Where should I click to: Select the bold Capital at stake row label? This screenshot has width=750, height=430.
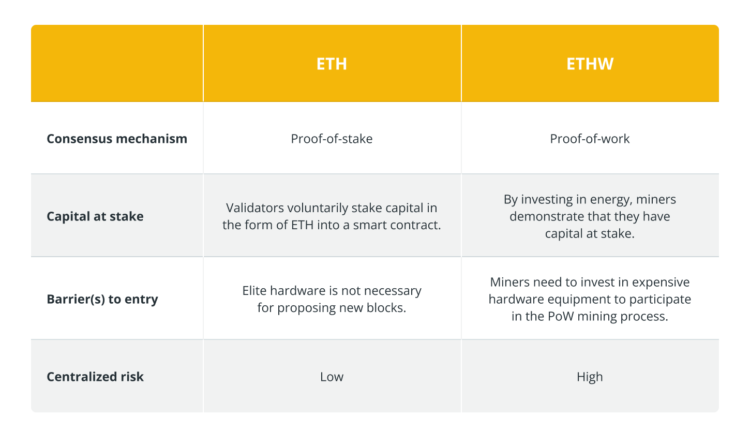95,216
